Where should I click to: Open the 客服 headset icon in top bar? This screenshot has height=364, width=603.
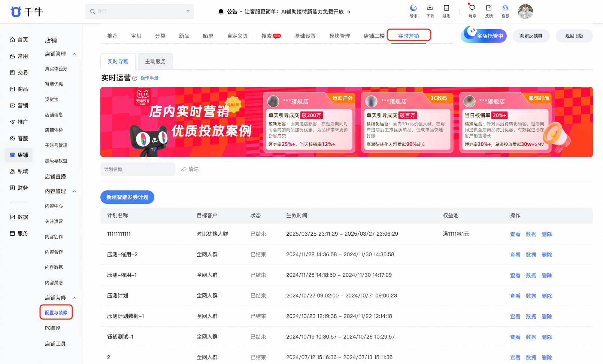(505, 9)
